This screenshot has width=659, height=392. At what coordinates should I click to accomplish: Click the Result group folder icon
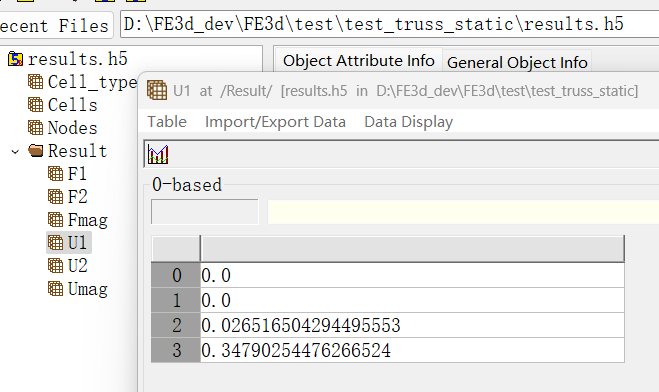coord(36,150)
